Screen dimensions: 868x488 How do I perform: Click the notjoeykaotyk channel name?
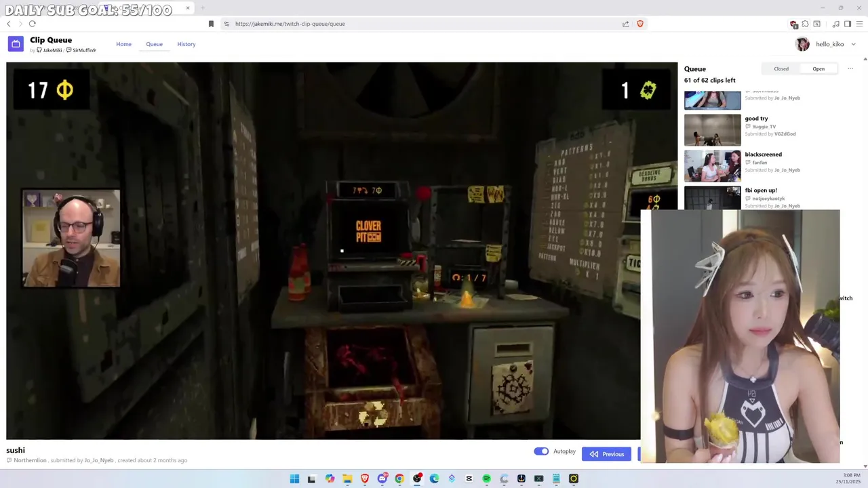[768, 199]
